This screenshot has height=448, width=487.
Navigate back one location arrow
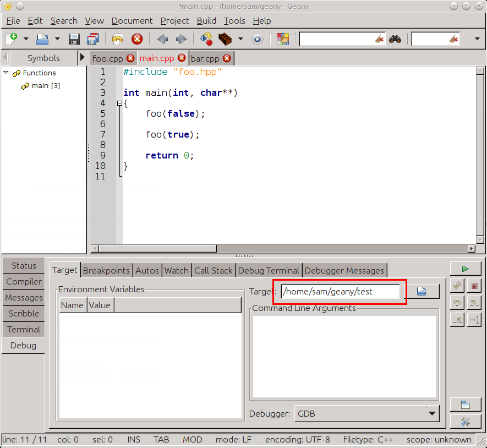click(162, 39)
